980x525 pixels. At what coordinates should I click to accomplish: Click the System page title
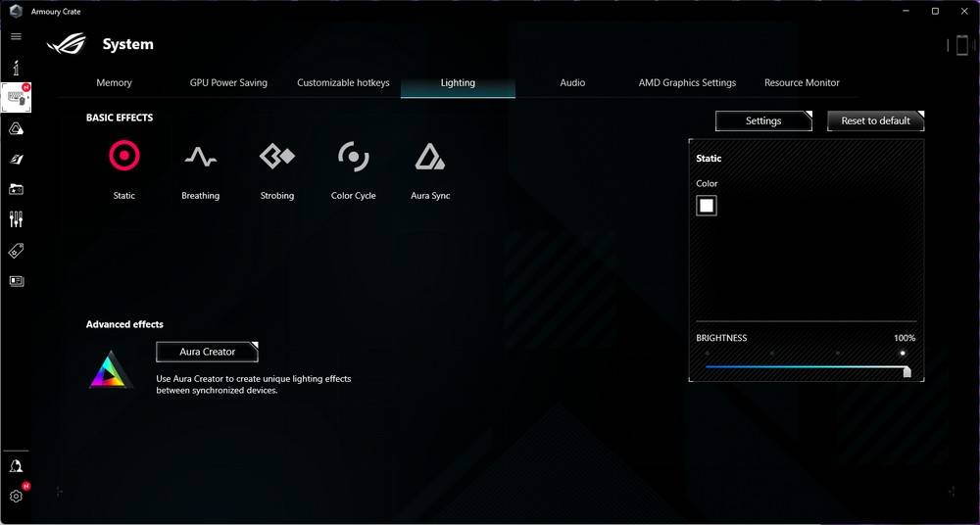(127, 44)
